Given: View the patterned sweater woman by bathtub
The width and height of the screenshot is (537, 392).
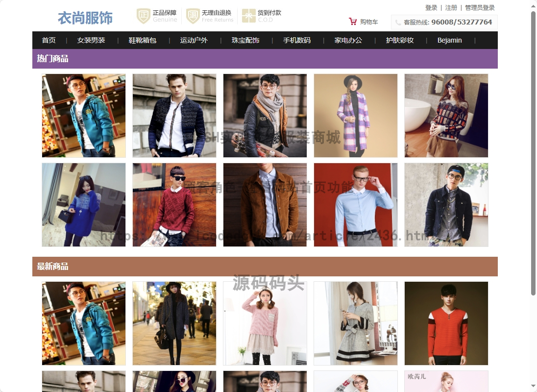Looking at the screenshot, I should click(446, 116).
